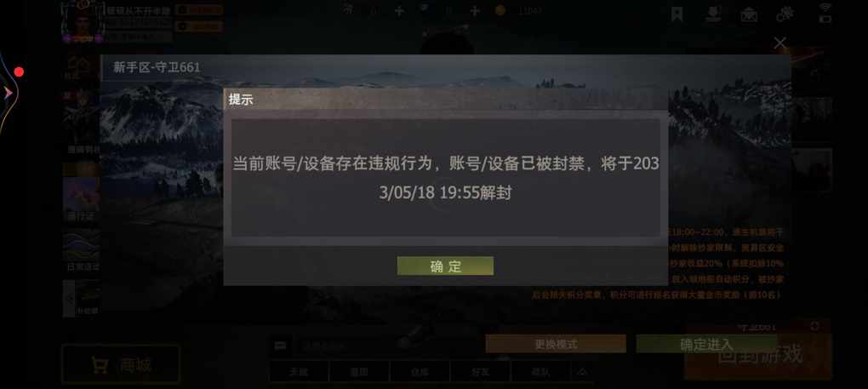This screenshot has width=868, height=389.
Task: Add currency with first plus icon
Action: click(x=399, y=10)
